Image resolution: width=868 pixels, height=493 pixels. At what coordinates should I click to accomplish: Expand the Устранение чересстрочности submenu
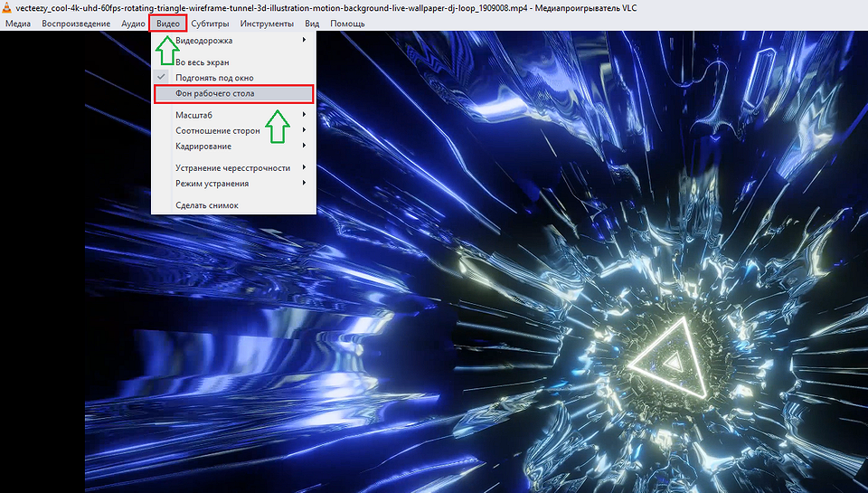[232, 167]
